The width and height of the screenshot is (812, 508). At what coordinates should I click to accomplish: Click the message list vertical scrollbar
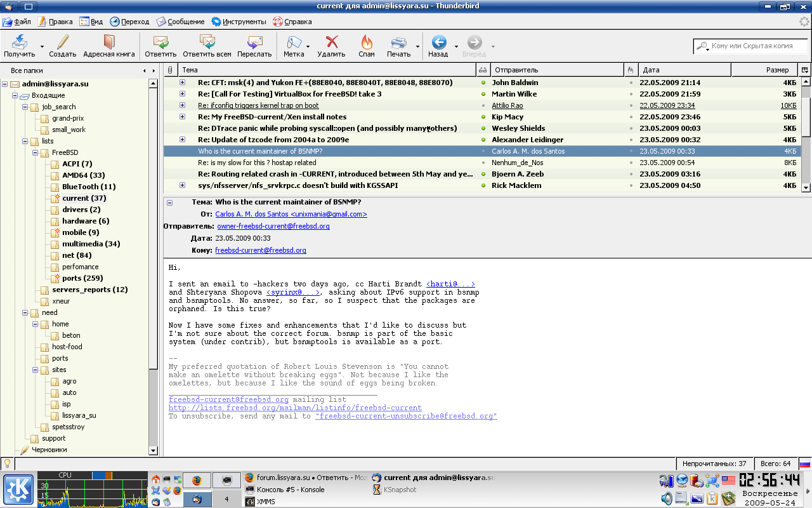[806, 134]
